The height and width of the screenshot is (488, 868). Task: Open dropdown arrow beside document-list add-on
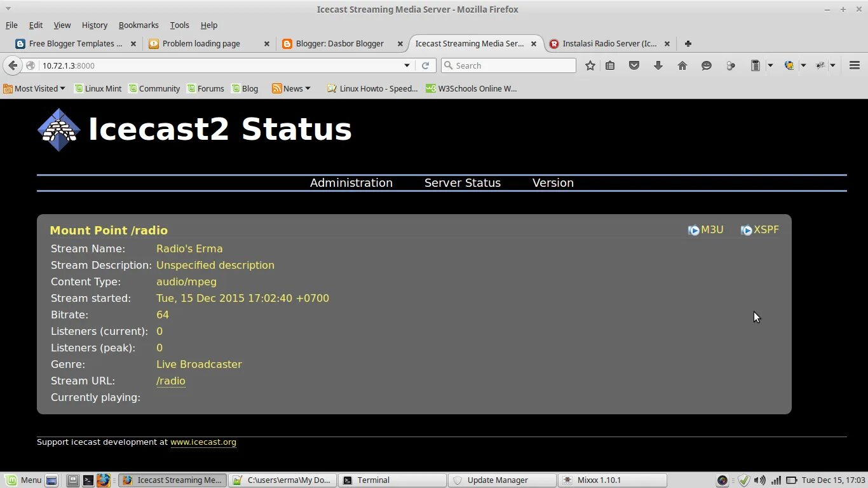pyautogui.click(x=770, y=65)
